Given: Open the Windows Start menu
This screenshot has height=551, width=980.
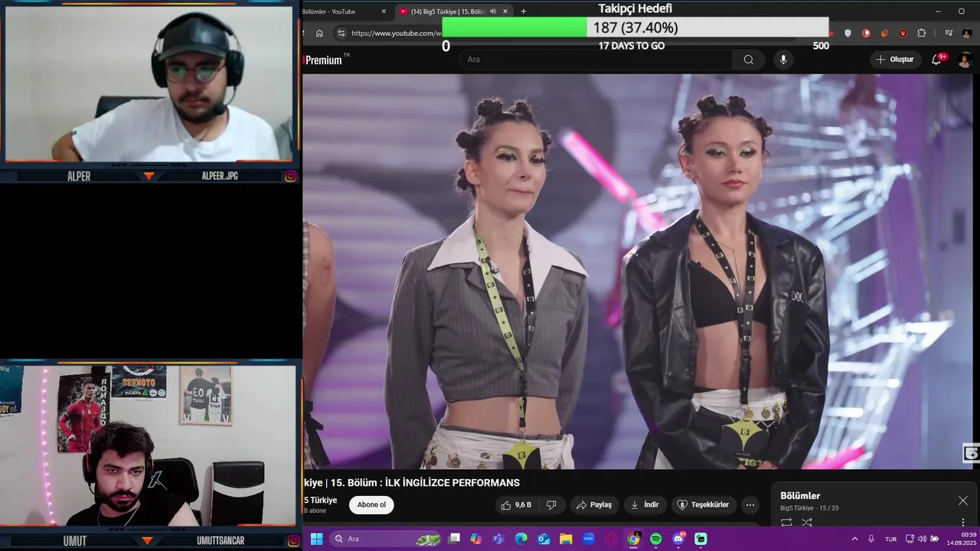Looking at the screenshot, I should (x=316, y=539).
